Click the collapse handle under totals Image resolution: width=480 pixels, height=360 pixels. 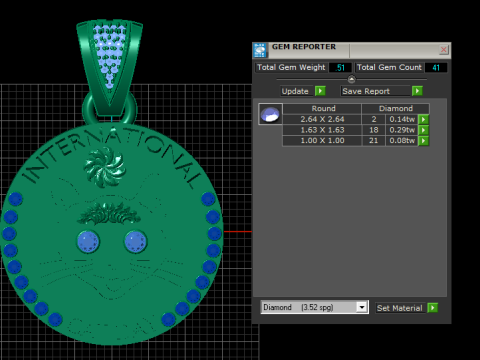pyautogui.click(x=351, y=79)
